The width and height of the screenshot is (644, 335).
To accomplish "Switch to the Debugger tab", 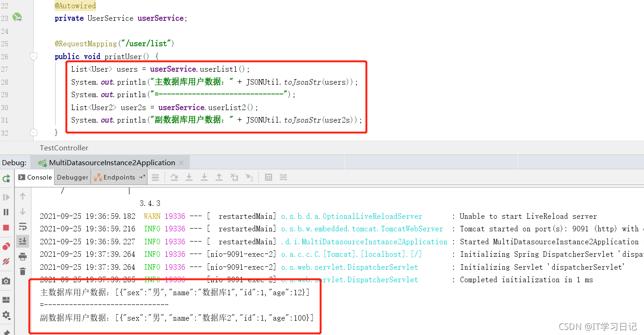I will coord(73,177).
